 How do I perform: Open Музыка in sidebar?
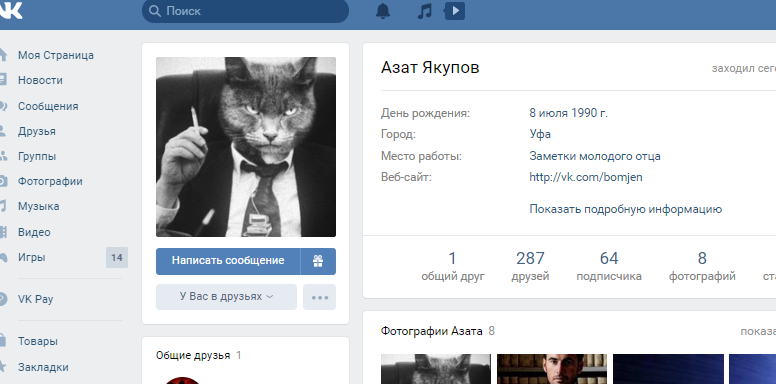tap(39, 206)
